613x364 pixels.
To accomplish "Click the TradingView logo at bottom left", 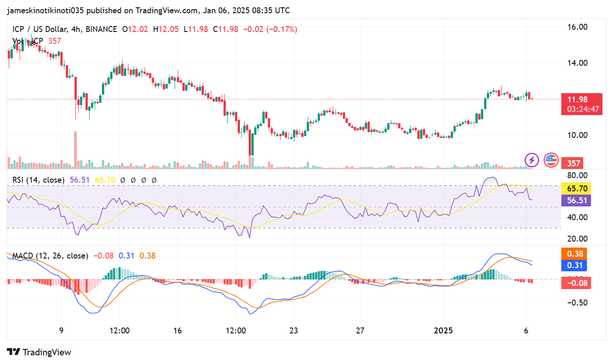I will point(39,352).
